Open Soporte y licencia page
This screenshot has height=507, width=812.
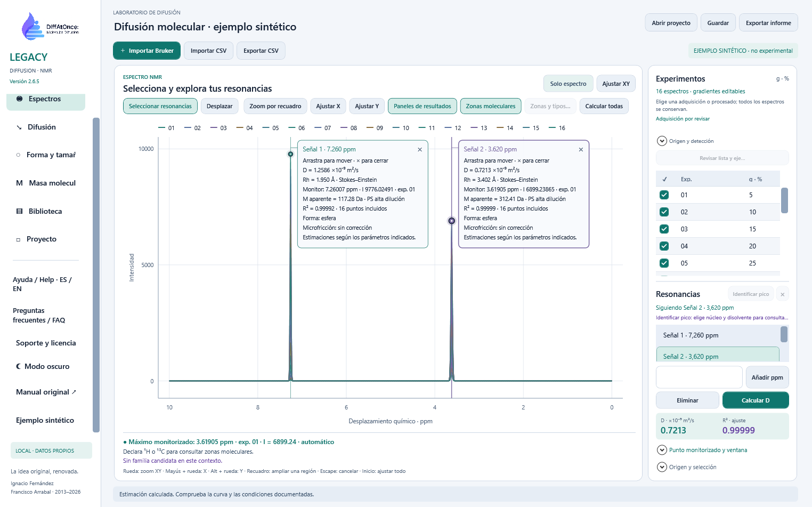[46, 343]
